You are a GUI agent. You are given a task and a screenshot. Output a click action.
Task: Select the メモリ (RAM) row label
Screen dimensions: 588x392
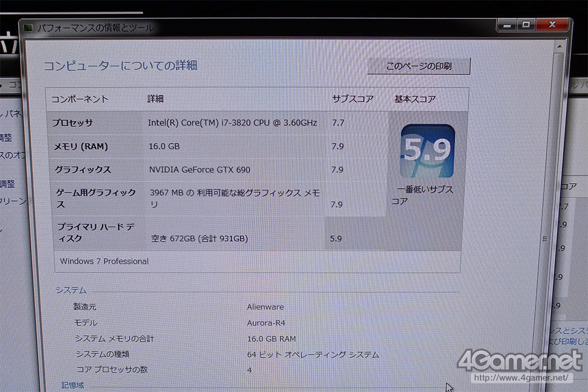pos(81,146)
